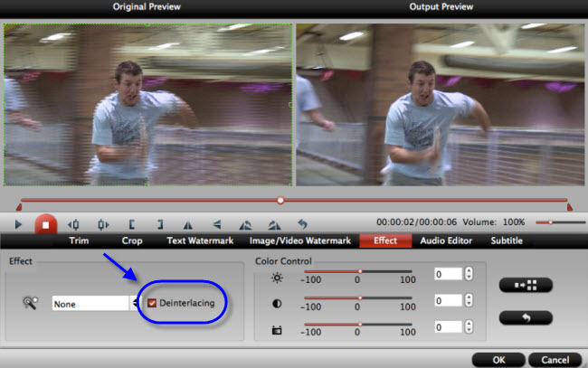Go to Image/Video Watermark tab
This screenshot has width=588, height=368.
[300, 241]
